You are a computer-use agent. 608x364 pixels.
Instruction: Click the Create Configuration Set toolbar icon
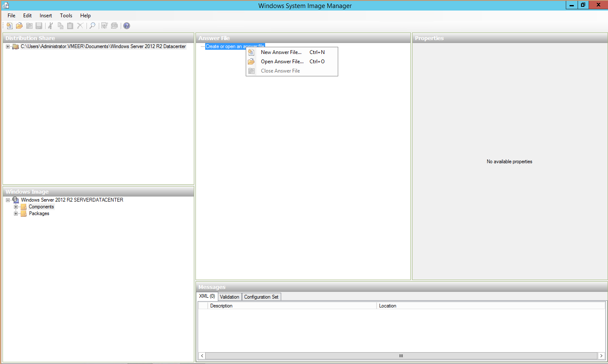pos(114,26)
